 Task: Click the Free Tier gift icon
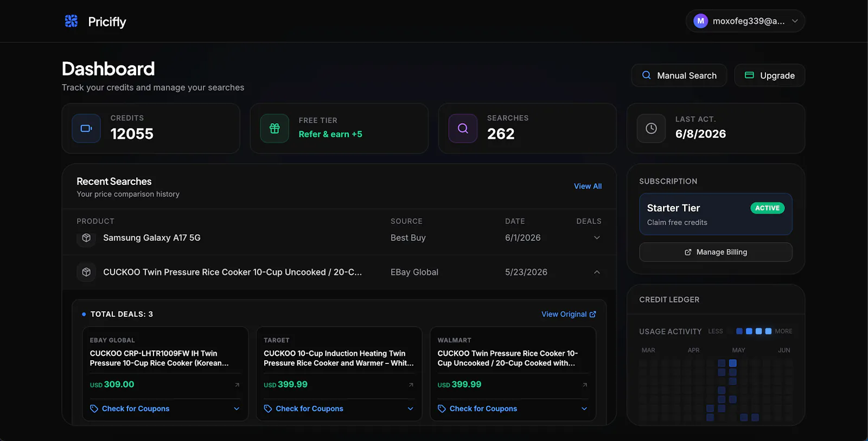tap(275, 129)
